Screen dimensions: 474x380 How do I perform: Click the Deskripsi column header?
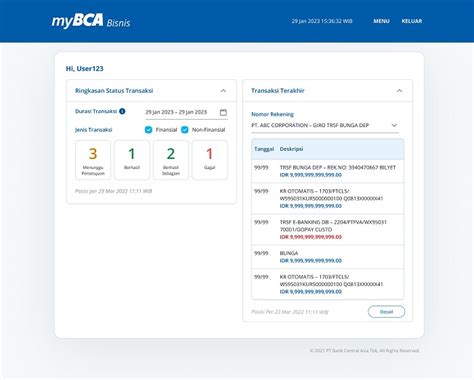(291, 149)
